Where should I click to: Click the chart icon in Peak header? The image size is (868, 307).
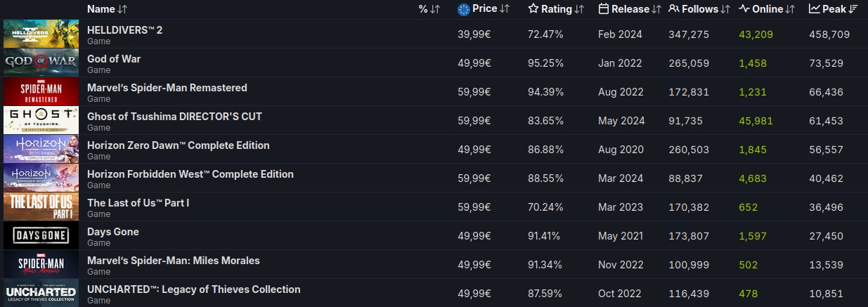click(814, 9)
